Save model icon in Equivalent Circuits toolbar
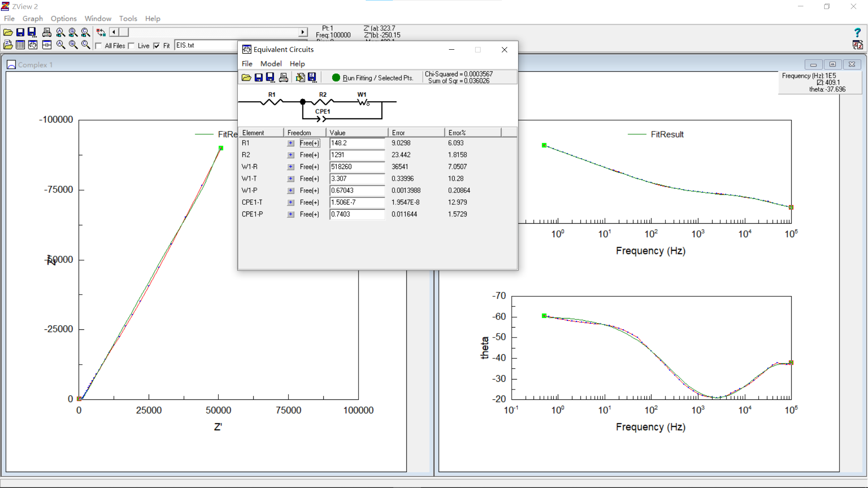The width and height of the screenshot is (868, 488). 259,78
